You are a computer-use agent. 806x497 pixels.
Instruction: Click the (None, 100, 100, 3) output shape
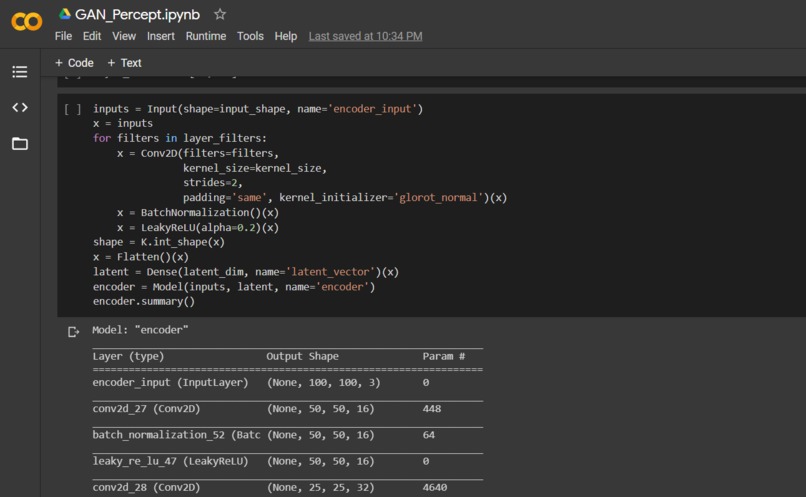tap(324, 382)
